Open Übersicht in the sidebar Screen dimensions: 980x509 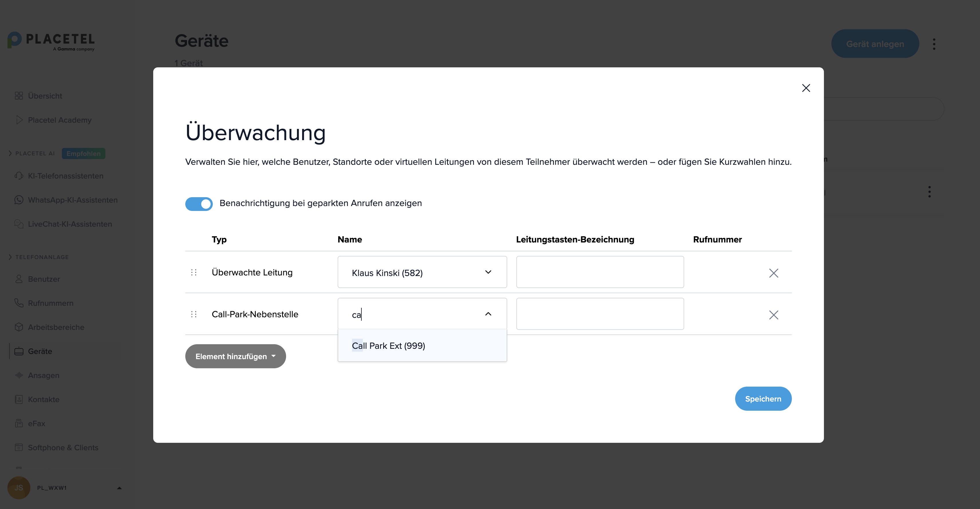tap(45, 96)
